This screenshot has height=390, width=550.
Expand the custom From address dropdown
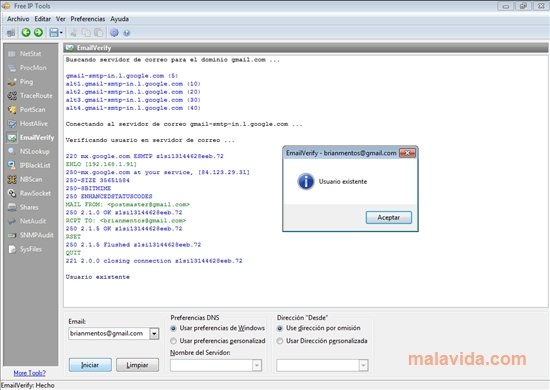pyautogui.click(x=363, y=365)
